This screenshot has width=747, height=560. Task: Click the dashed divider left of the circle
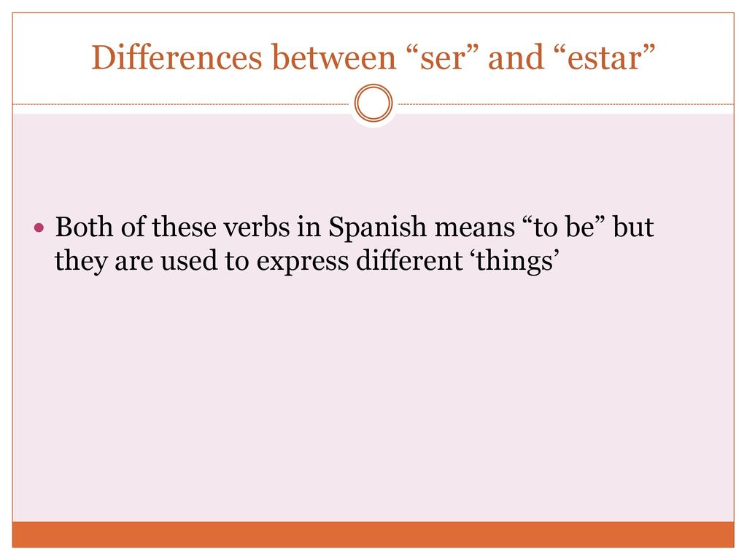tap(181, 104)
